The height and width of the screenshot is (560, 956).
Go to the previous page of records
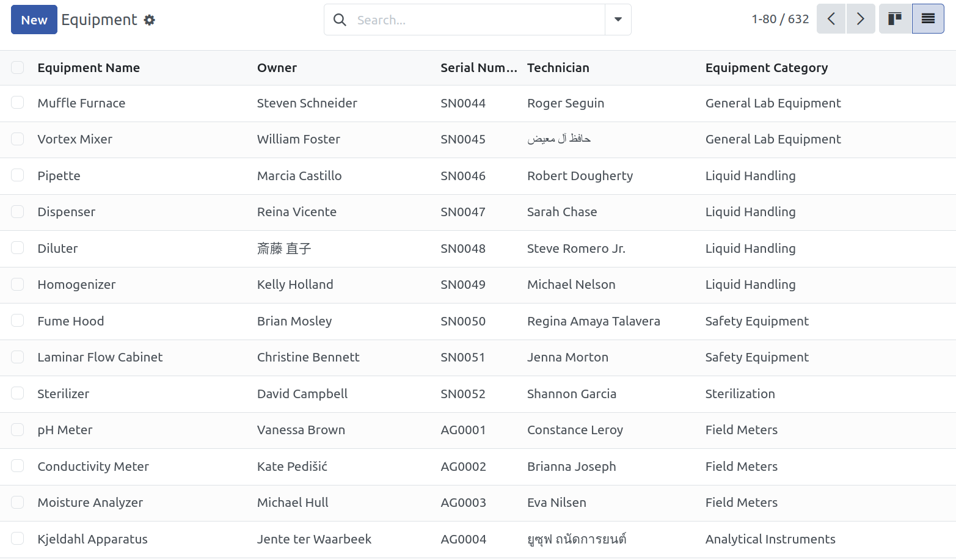pos(831,19)
